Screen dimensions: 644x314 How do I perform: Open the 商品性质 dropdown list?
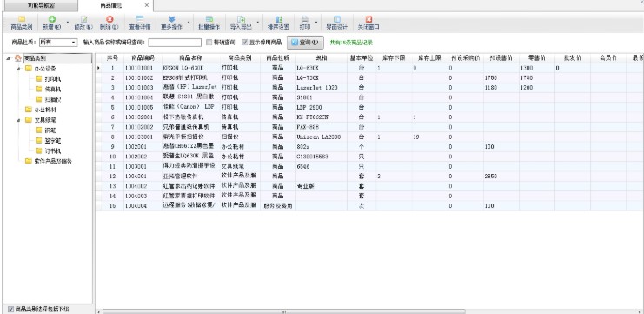coord(74,43)
